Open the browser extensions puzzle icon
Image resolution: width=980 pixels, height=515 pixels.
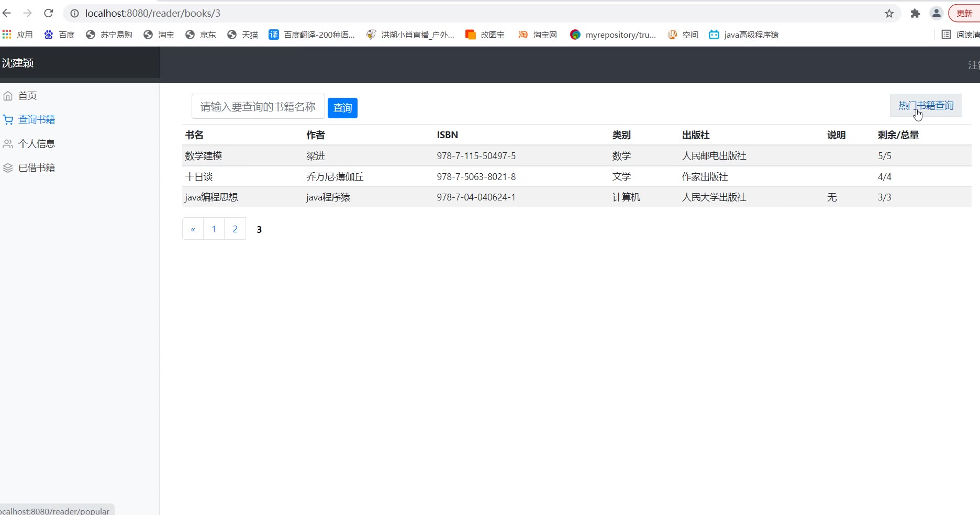click(x=915, y=14)
